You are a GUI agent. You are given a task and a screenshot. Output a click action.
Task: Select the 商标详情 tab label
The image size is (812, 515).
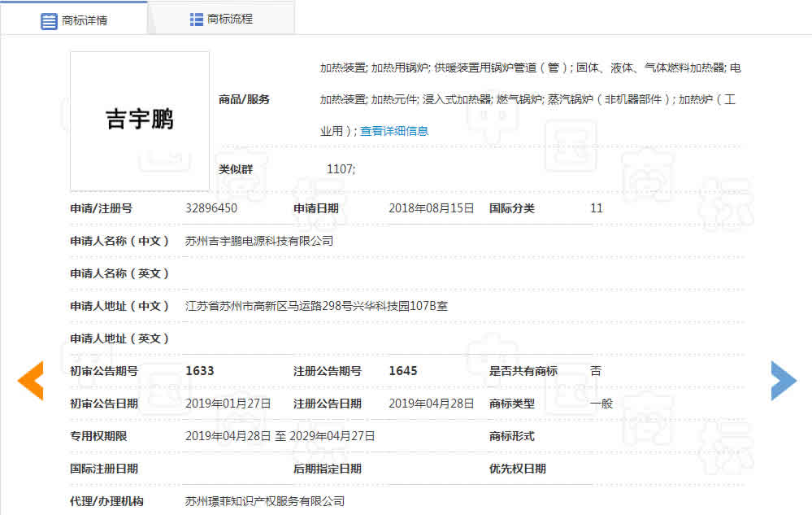pos(85,20)
